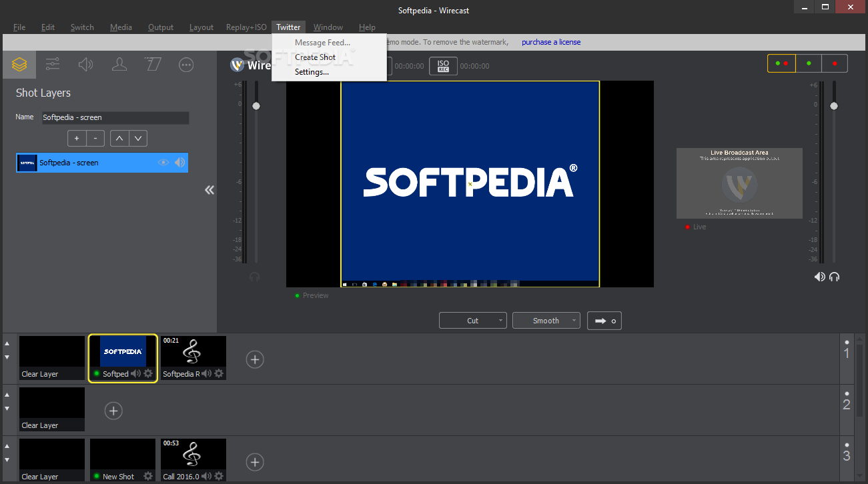
Task: Select the Clear Layer shot in layer 2
Action: pos(52,409)
